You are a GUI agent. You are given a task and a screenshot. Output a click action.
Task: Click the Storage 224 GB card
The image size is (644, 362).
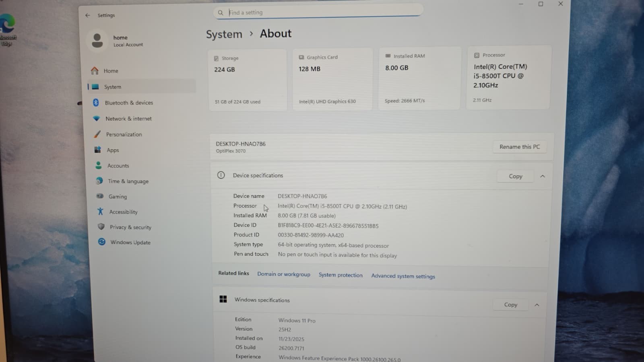tap(247, 80)
